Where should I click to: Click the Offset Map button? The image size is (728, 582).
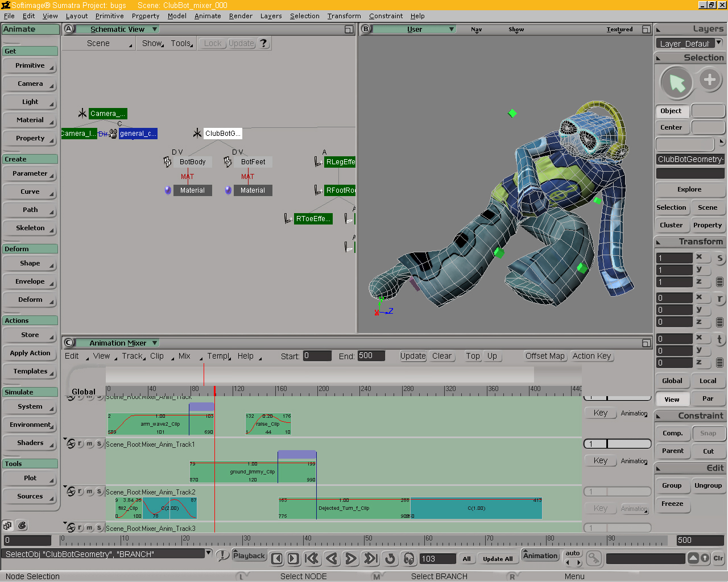544,356
